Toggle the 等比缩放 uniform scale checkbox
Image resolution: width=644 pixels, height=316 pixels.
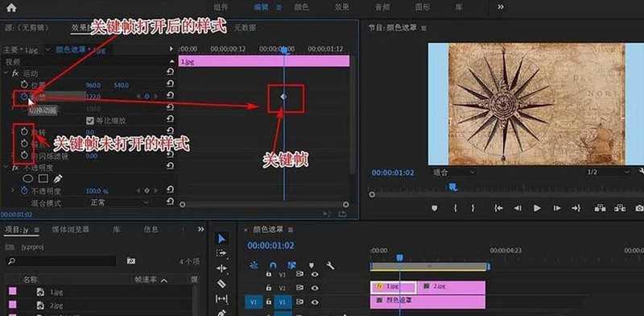pos(90,121)
